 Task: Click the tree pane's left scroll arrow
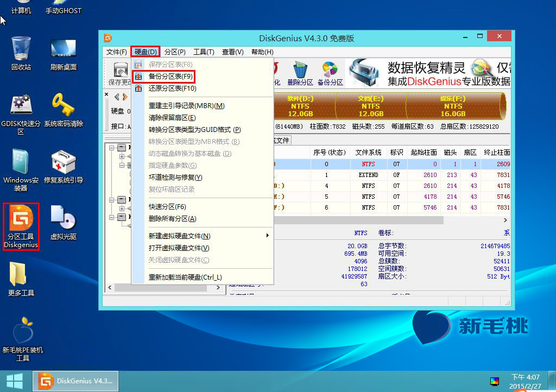(x=110, y=288)
